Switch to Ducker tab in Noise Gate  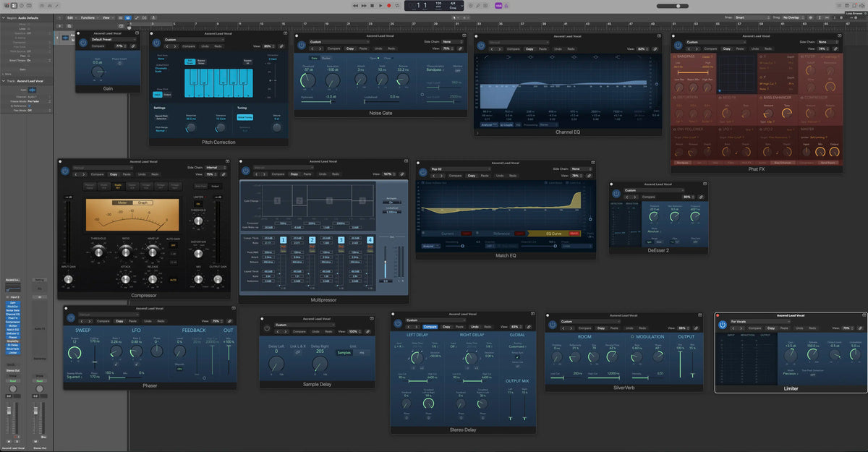coord(326,58)
